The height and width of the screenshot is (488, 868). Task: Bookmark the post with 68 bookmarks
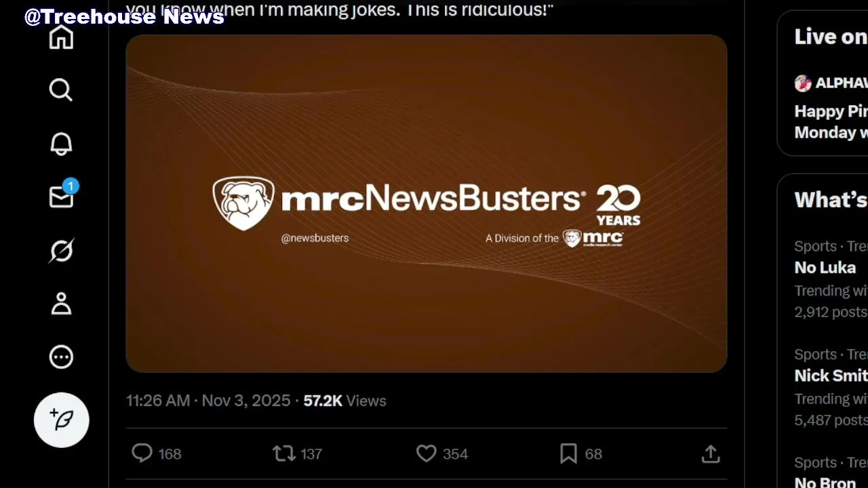click(581, 453)
